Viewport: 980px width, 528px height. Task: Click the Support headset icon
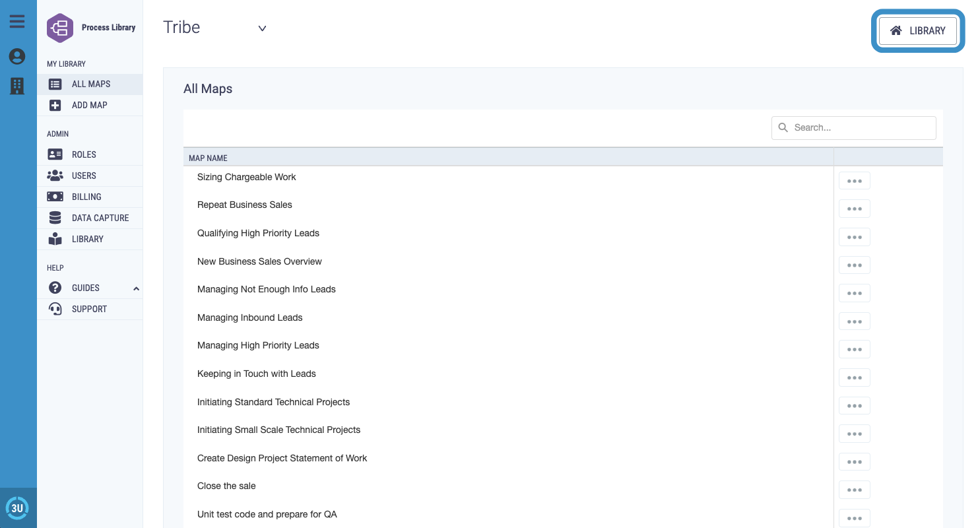coord(55,309)
